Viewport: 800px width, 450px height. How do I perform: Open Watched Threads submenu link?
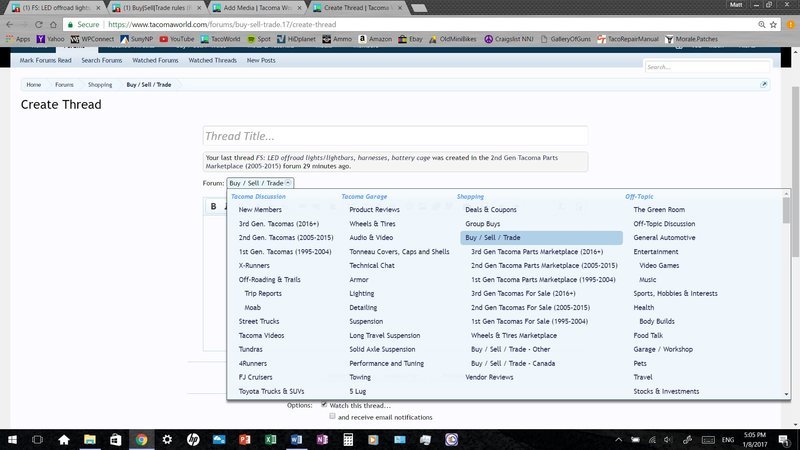pos(212,60)
